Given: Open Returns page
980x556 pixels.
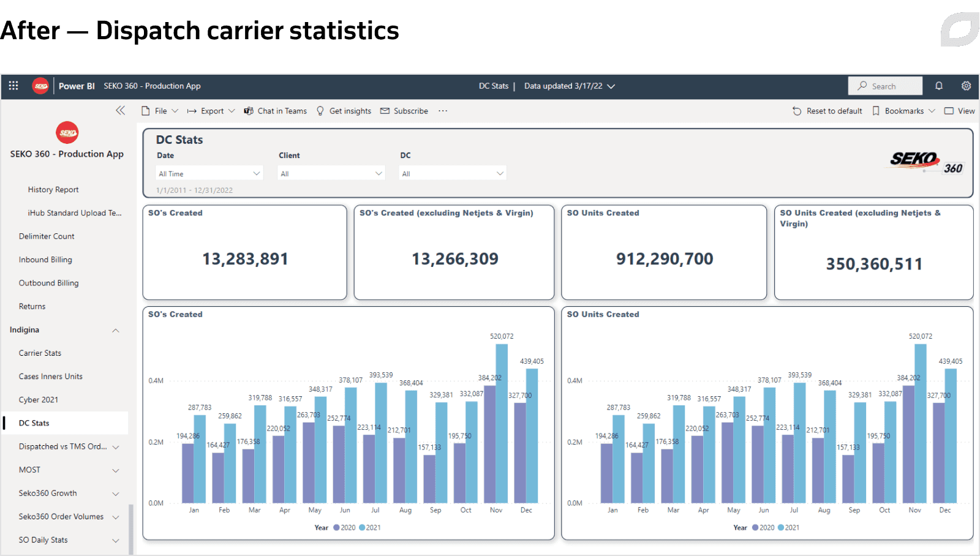Looking at the screenshot, I should pyautogui.click(x=32, y=306).
